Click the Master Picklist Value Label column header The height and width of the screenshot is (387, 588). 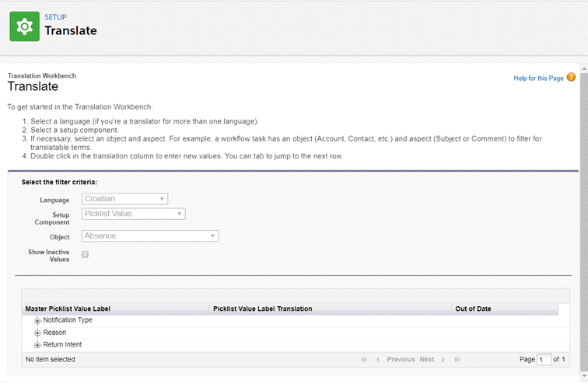[68, 309]
